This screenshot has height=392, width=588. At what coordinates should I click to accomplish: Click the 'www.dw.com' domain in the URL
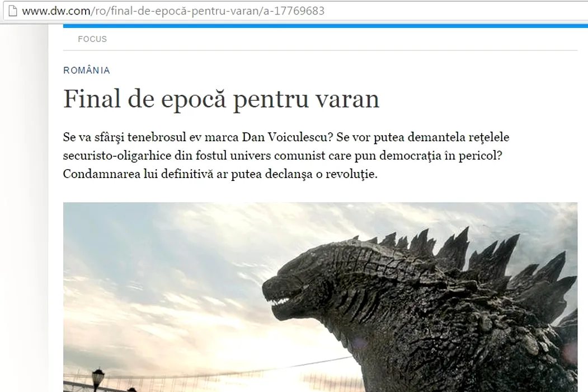pos(49,11)
